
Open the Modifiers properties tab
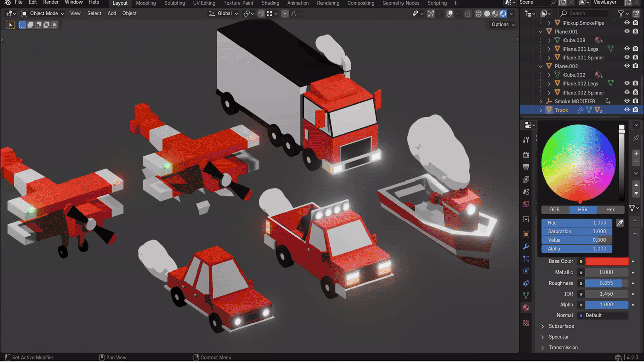click(x=526, y=247)
